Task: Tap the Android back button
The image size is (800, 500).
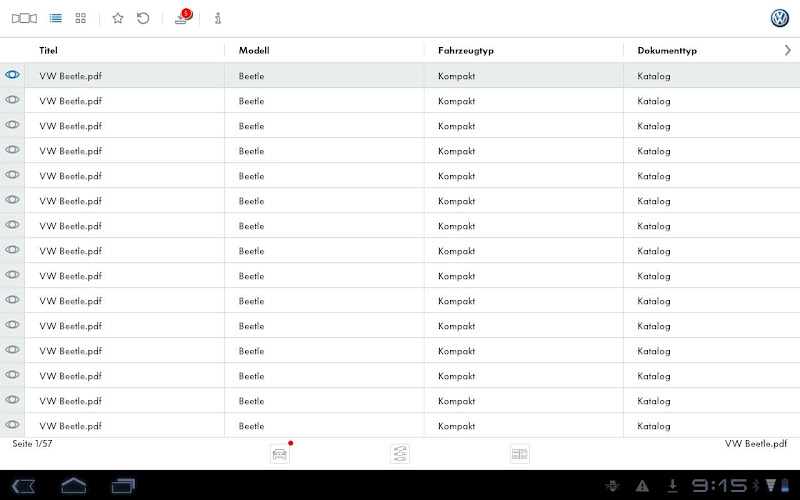Action: [23, 486]
